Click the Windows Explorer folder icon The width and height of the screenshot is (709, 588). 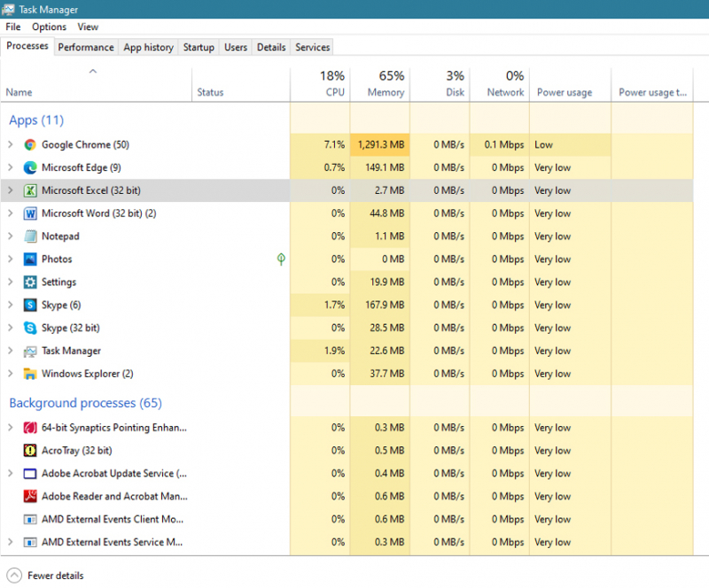tap(30, 374)
